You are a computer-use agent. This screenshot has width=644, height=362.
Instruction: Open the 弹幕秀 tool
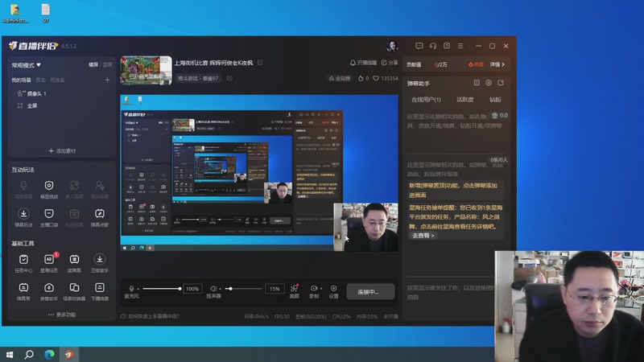tap(23, 291)
